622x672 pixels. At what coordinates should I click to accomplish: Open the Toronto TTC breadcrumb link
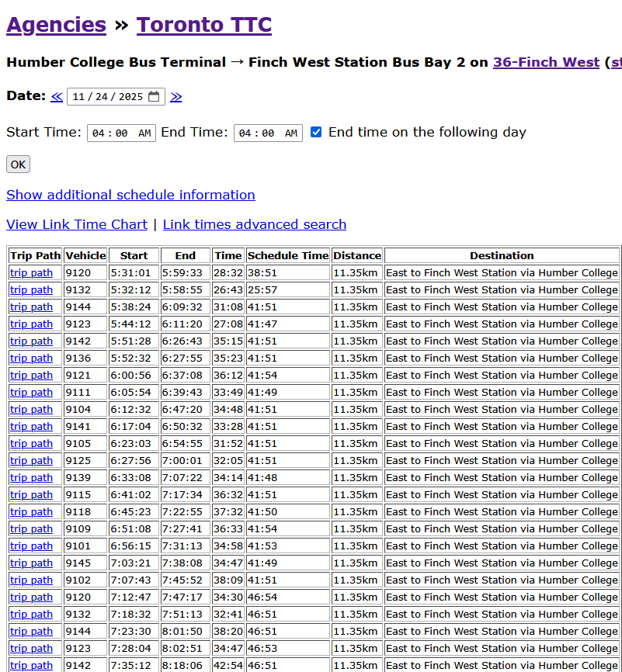pos(204,25)
